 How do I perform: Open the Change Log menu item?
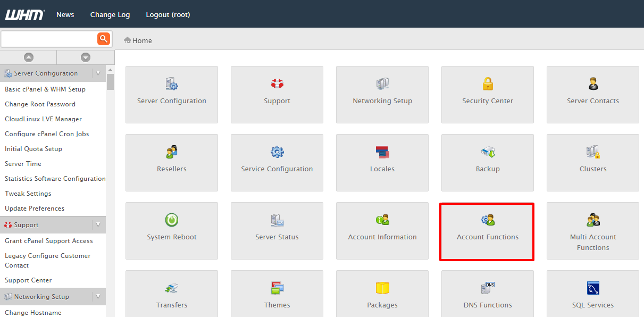pos(110,14)
